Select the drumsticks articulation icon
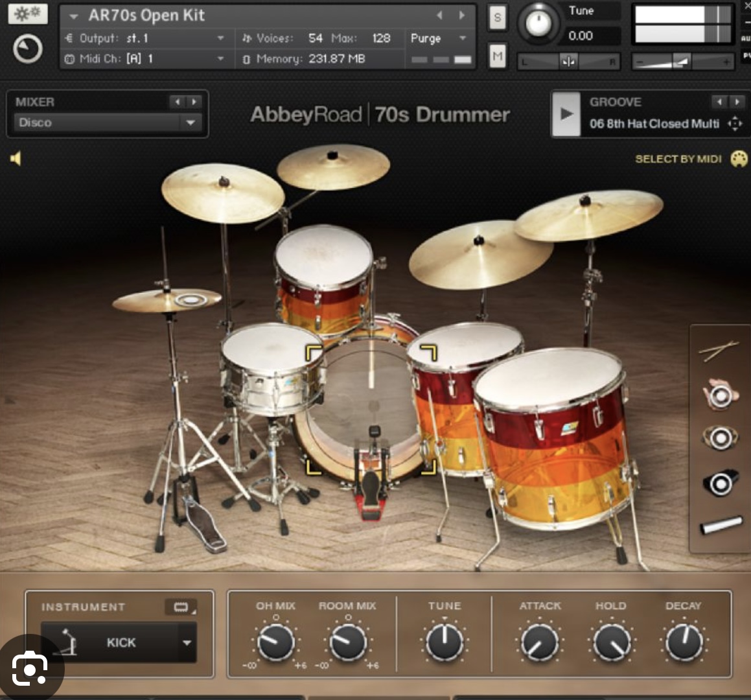The image size is (751, 700). [x=719, y=351]
